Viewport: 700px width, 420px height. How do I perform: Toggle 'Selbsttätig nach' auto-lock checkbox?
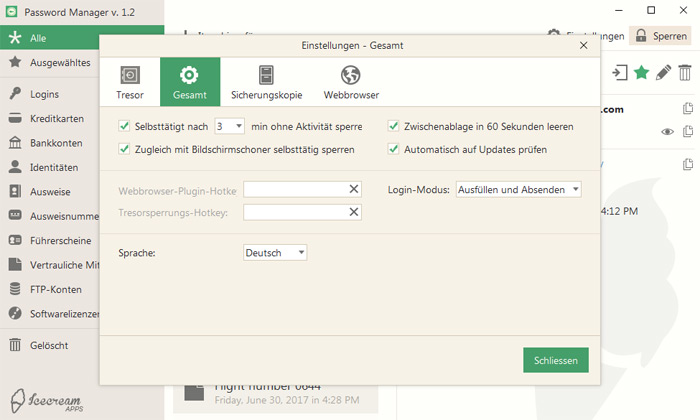[124, 126]
